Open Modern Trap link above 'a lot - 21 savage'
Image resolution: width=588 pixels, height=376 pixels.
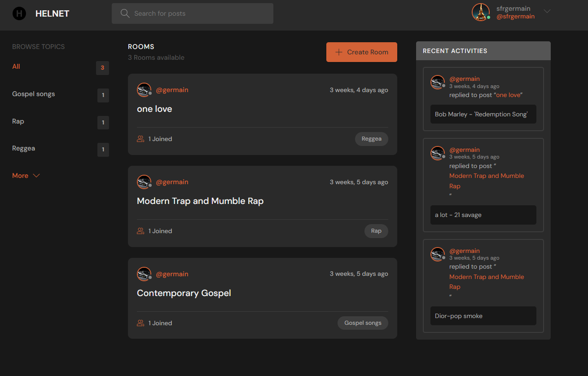pyautogui.click(x=487, y=181)
